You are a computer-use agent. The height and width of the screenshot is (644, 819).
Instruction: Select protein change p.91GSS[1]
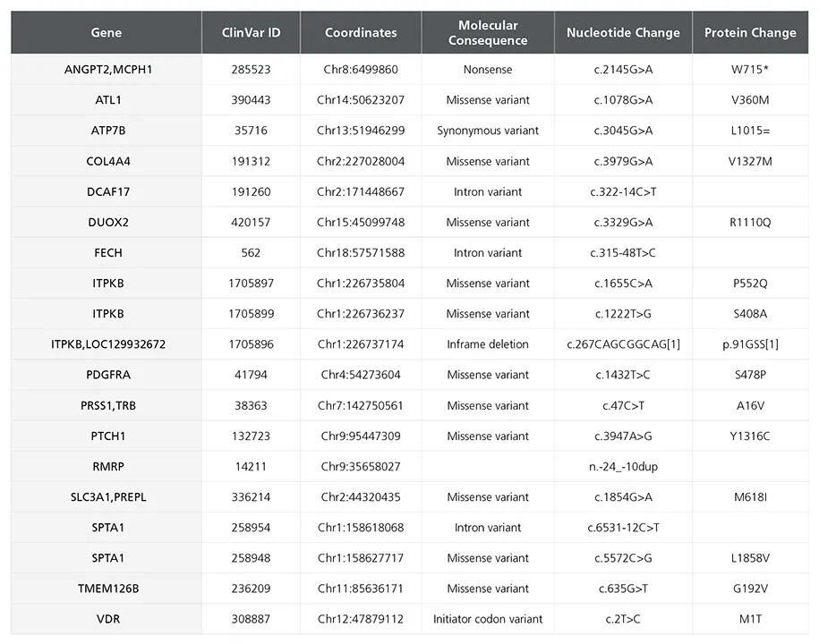(x=750, y=344)
